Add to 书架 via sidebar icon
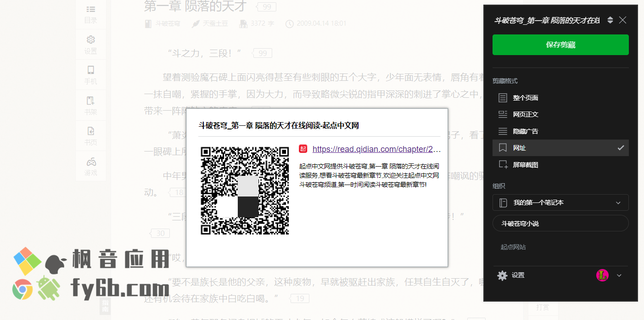 tap(90, 106)
